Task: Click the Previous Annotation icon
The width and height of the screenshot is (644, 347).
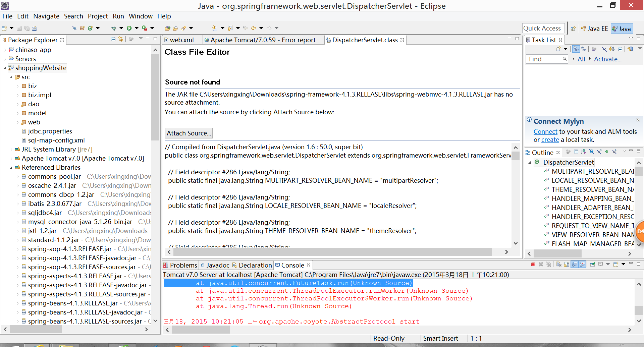Action: pos(230,28)
